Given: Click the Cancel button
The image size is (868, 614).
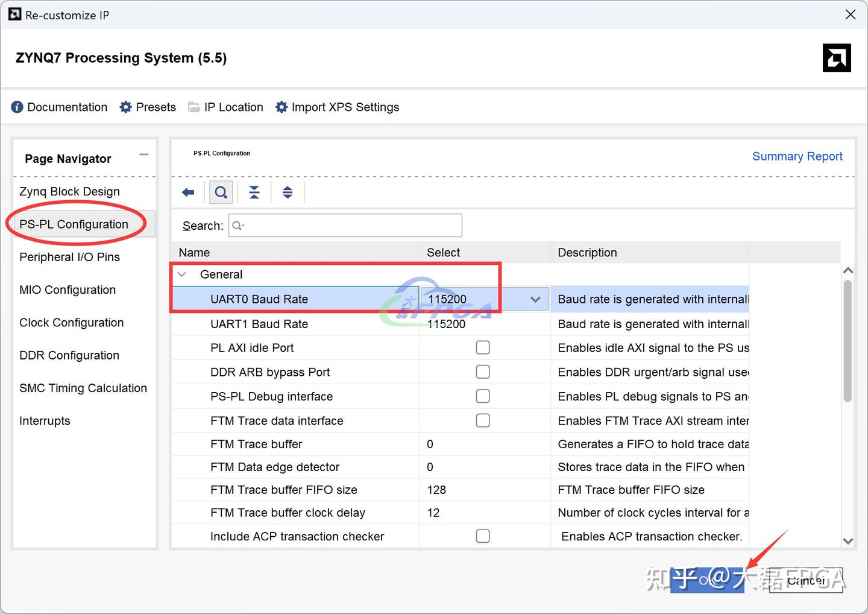Looking at the screenshot, I should (x=806, y=581).
